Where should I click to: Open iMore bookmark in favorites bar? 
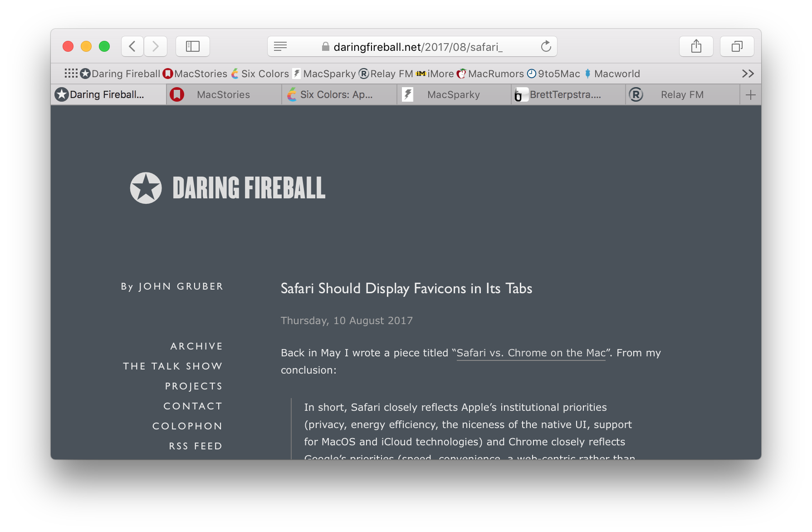tap(435, 74)
